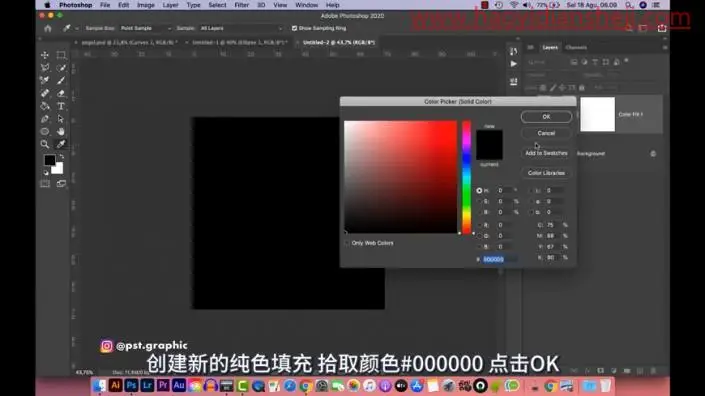The height and width of the screenshot is (396, 705).
Task: Click the foreground color swatch
Action: (x=49, y=160)
